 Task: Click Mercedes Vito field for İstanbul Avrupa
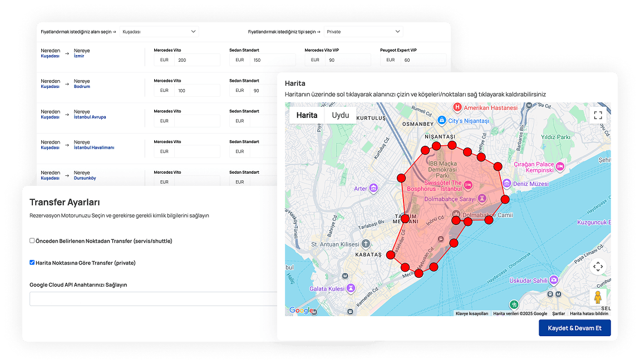pyautogui.click(x=197, y=121)
